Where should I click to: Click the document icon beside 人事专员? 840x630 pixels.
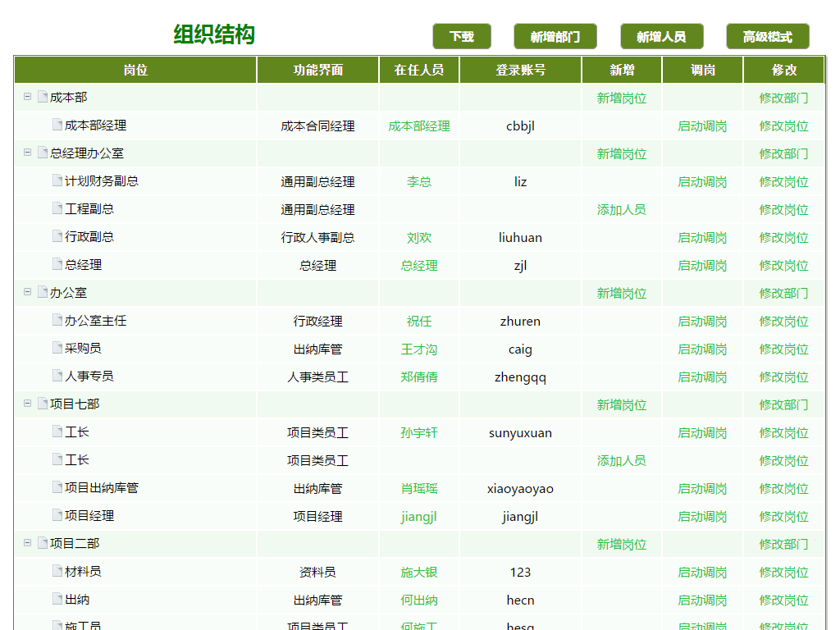pyautogui.click(x=57, y=376)
